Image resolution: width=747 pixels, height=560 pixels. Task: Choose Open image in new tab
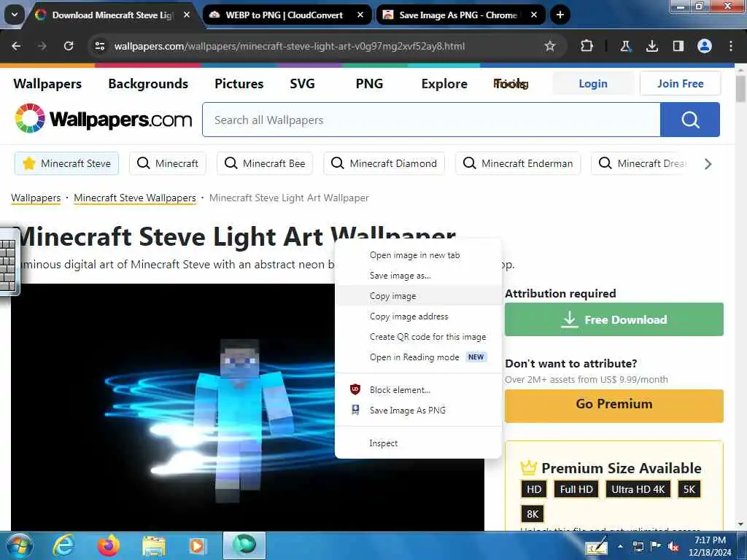click(418, 255)
